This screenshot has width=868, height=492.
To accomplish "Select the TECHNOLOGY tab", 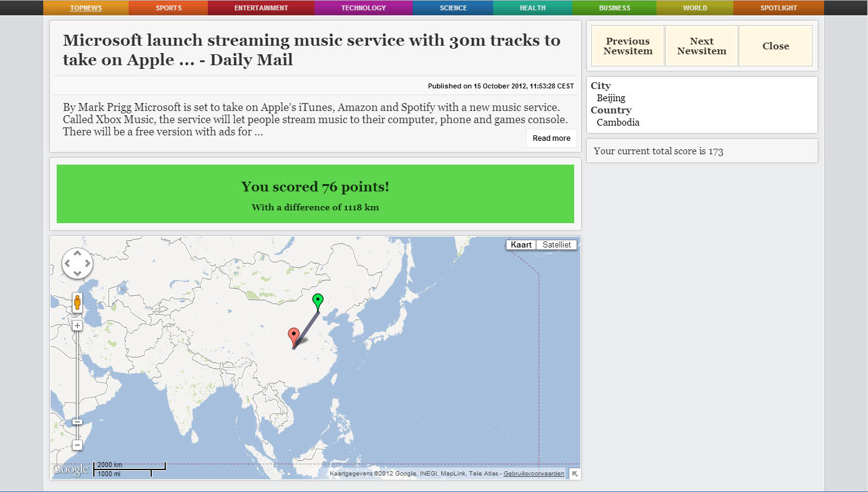I will (x=364, y=8).
